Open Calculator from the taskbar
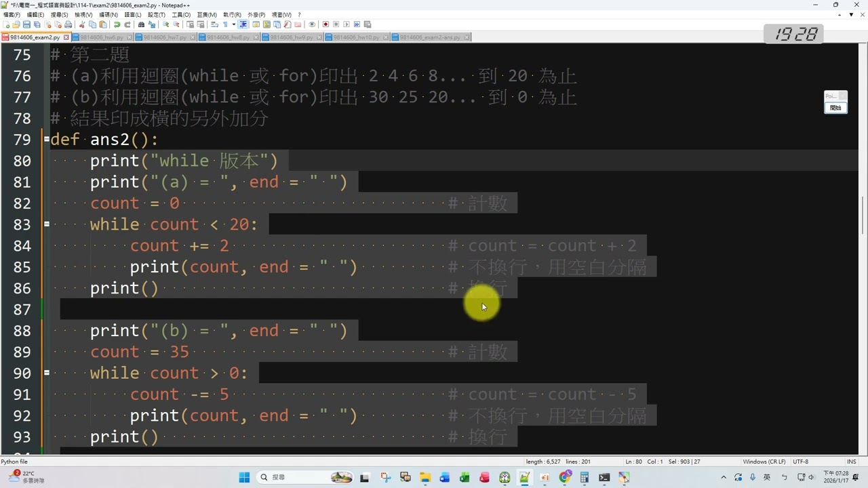Viewport: 868px width, 488px height. pyautogui.click(x=584, y=477)
